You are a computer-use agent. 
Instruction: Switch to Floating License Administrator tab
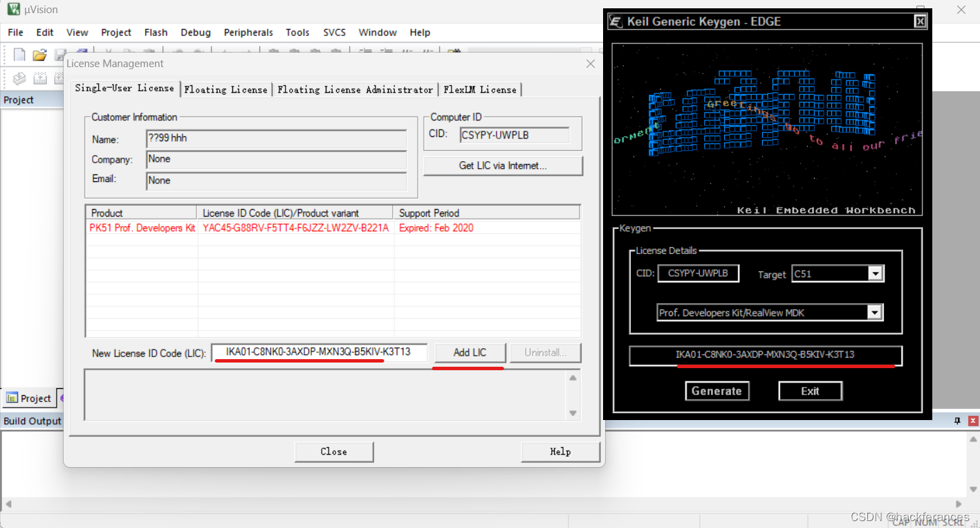[x=355, y=89]
